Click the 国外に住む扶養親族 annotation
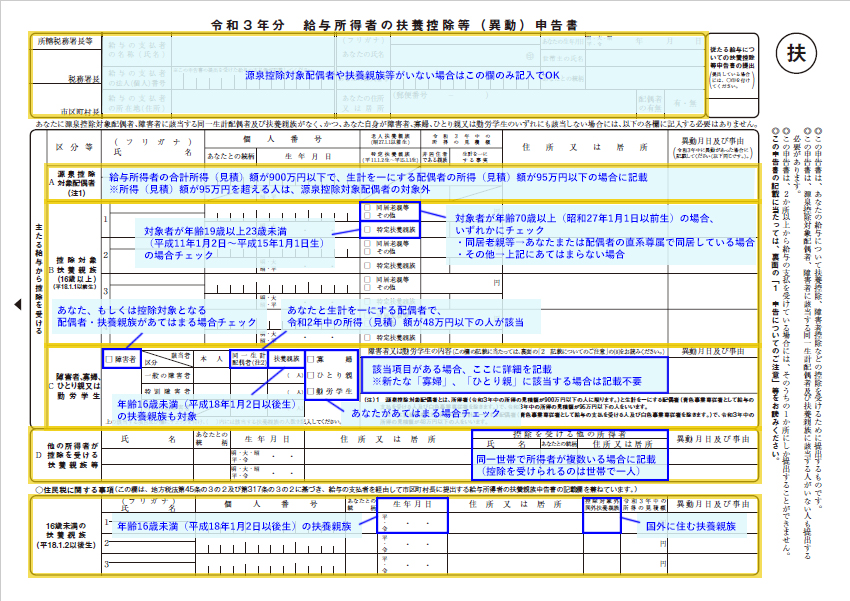This screenshot has width=850, height=601. point(692,526)
